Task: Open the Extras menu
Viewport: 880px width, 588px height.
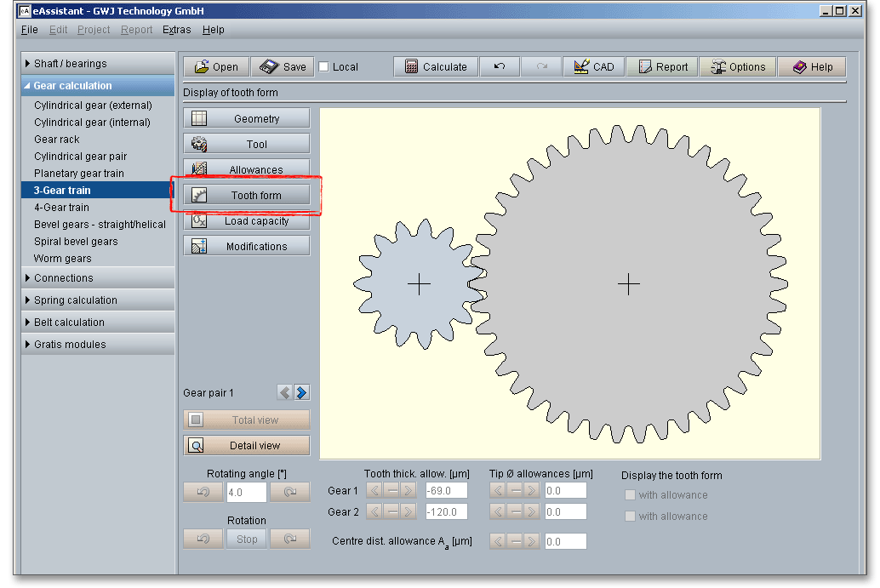Action: 177,30
